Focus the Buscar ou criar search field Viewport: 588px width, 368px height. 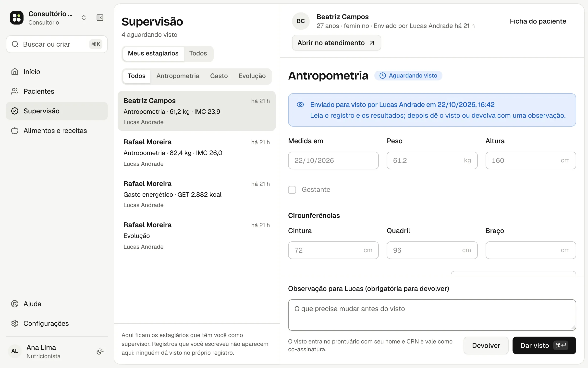click(x=57, y=44)
